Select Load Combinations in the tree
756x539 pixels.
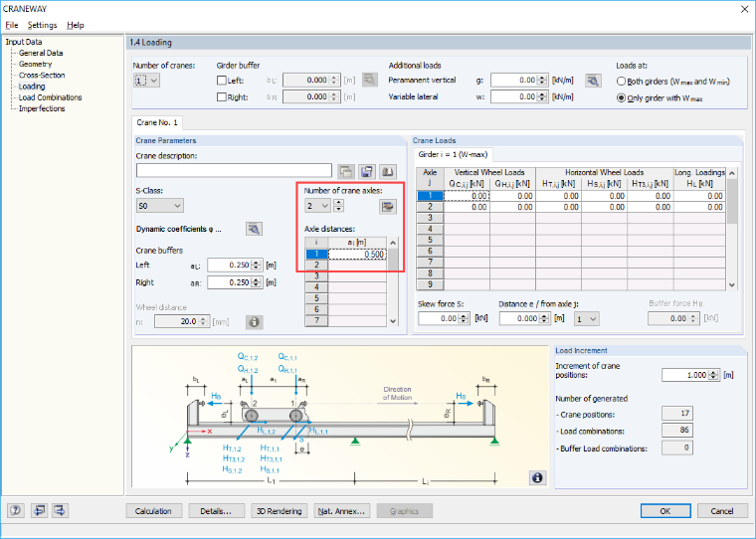(x=50, y=97)
